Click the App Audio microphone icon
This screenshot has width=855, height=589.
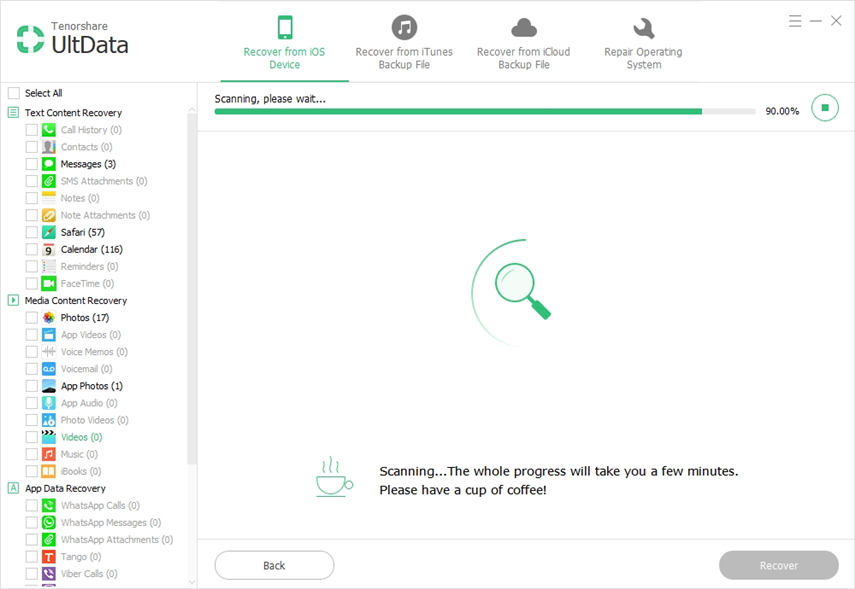click(49, 403)
